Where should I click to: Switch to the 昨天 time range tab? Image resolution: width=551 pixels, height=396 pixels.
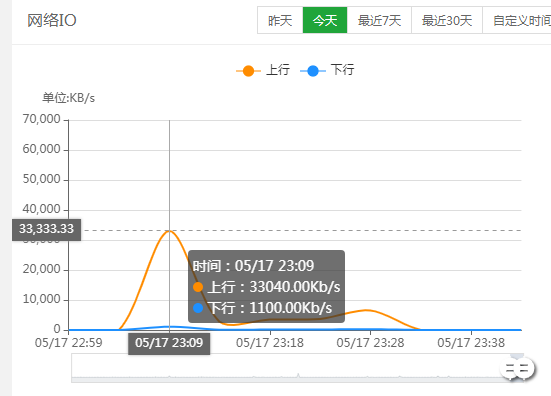(x=280, y=20)
